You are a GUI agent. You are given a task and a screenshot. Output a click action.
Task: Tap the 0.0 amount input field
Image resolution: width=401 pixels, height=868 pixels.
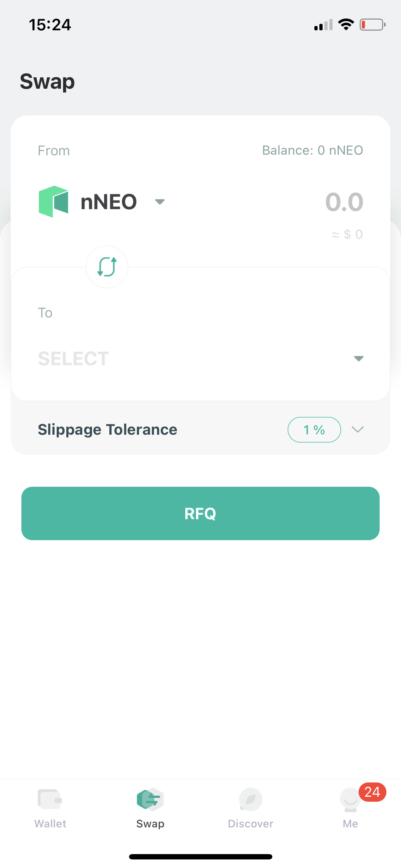(x=344, y=202)
